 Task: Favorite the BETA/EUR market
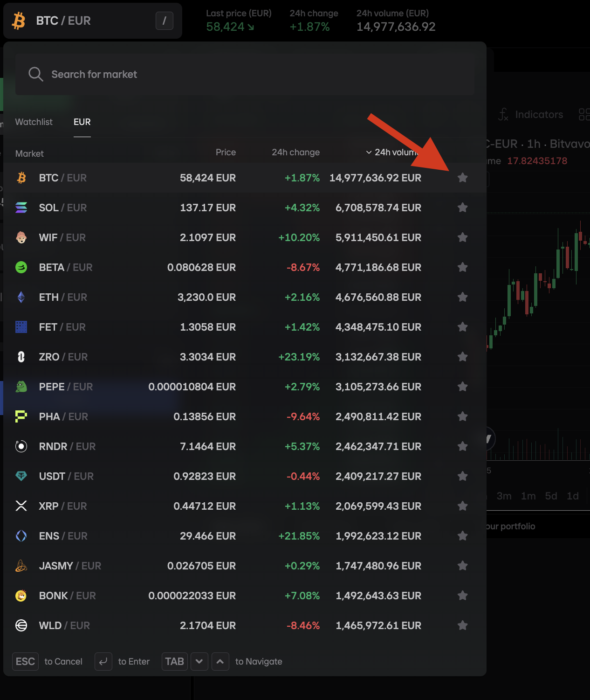click(462, 267)
